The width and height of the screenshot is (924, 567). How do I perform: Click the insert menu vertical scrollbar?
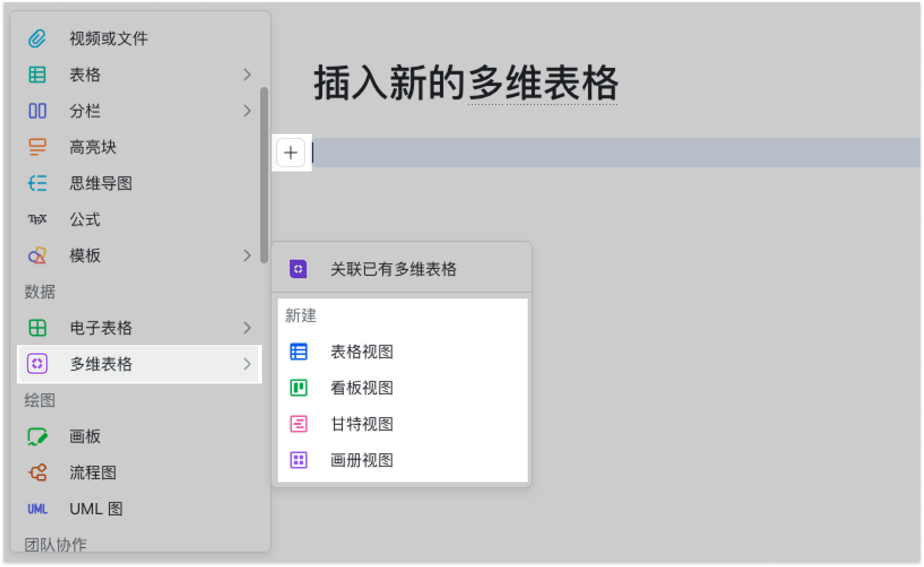(264, 176)
